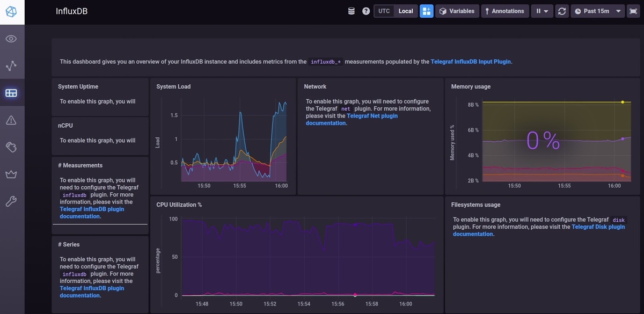Click the help question mark icon
The image size is (644, 314).
coord(366,11)
